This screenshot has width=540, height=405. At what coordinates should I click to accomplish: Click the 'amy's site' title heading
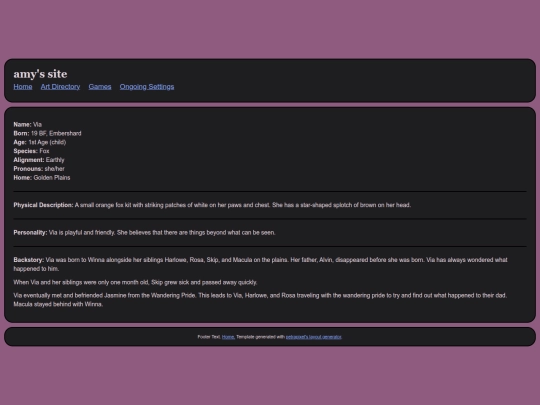click(x=40, y=74)
